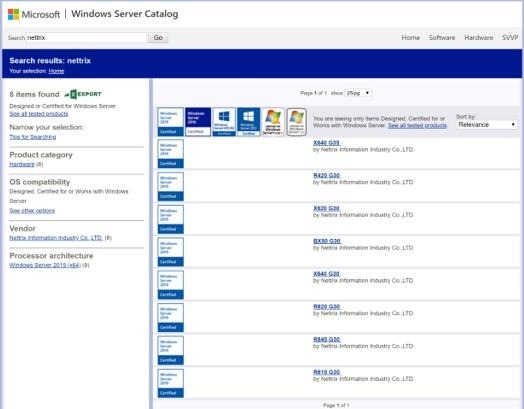Screen dimensions: 524x409
Task: Open See all tested products in sidebar
Action: (39, 114)
